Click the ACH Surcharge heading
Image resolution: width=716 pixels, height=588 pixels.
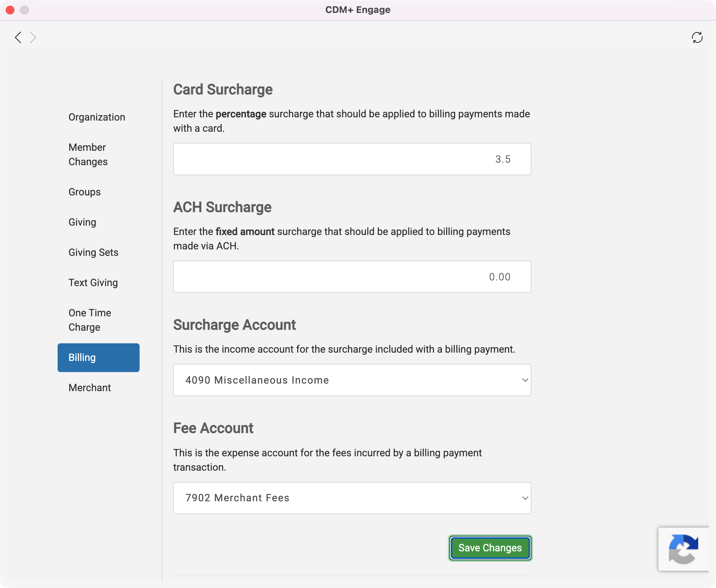coord(222,207)
